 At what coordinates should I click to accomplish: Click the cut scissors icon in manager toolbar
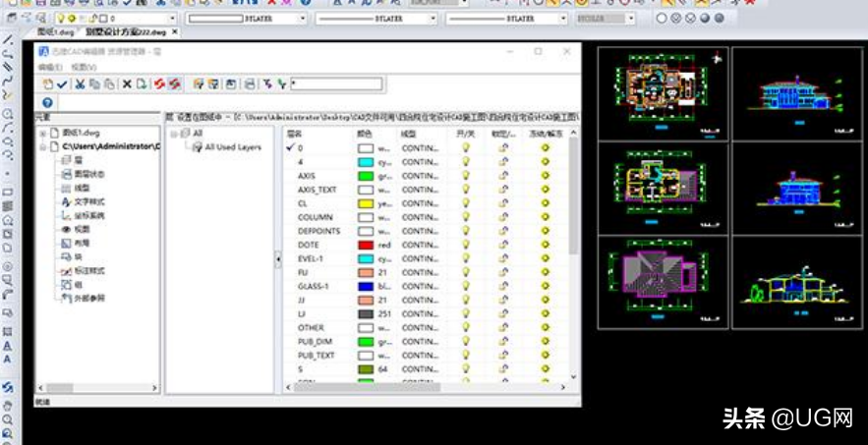pyautogui.click(x=80, y=84)
